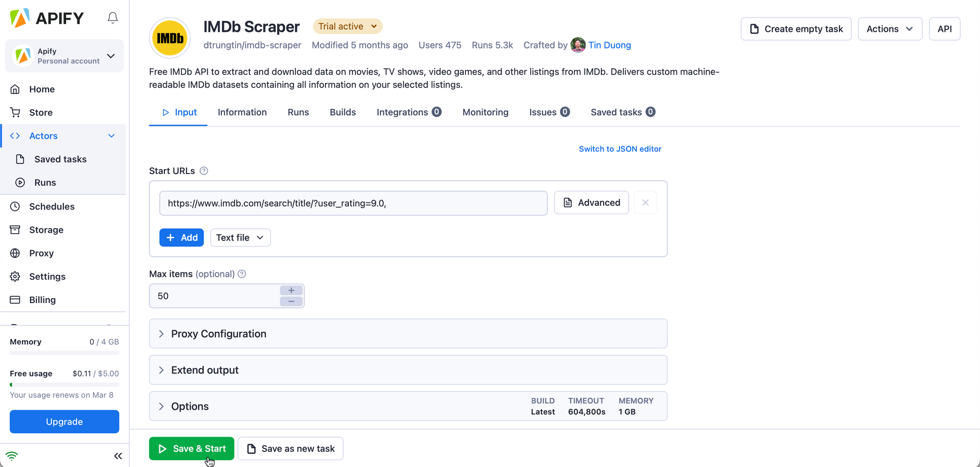Switch to the Information tab
Viewport: 980px width, 467px height.
click(242, 112)
